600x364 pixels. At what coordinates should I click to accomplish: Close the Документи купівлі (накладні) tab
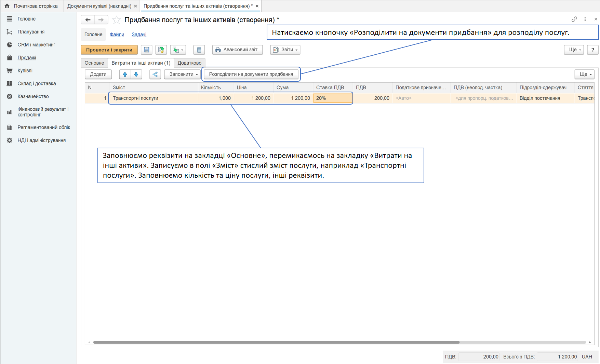coord(135,6)
